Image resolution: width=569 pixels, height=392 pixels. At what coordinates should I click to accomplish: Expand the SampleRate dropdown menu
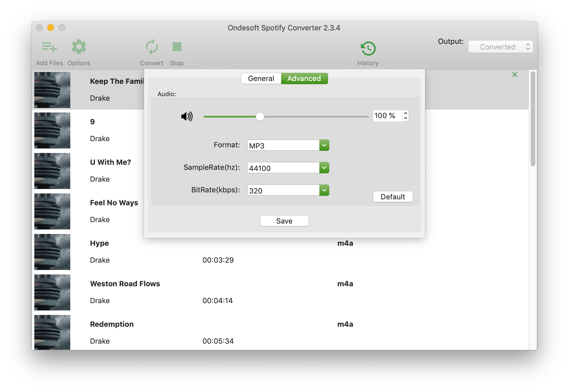click(324, 167)
